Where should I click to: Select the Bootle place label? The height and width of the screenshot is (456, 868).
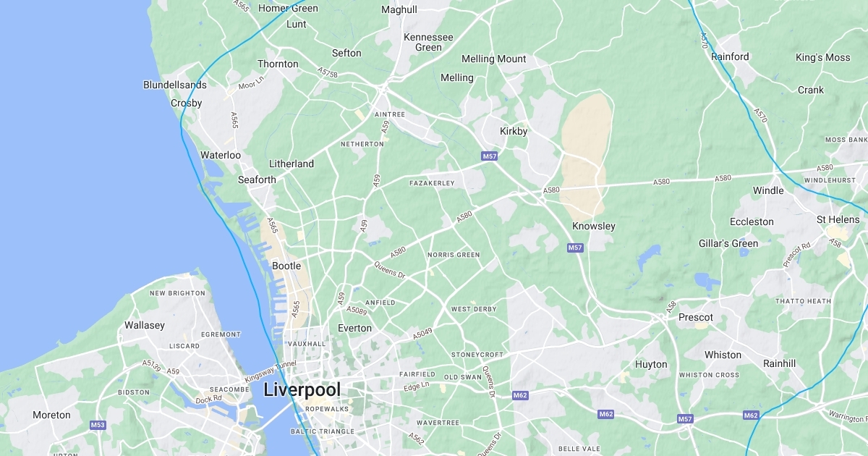286,266
